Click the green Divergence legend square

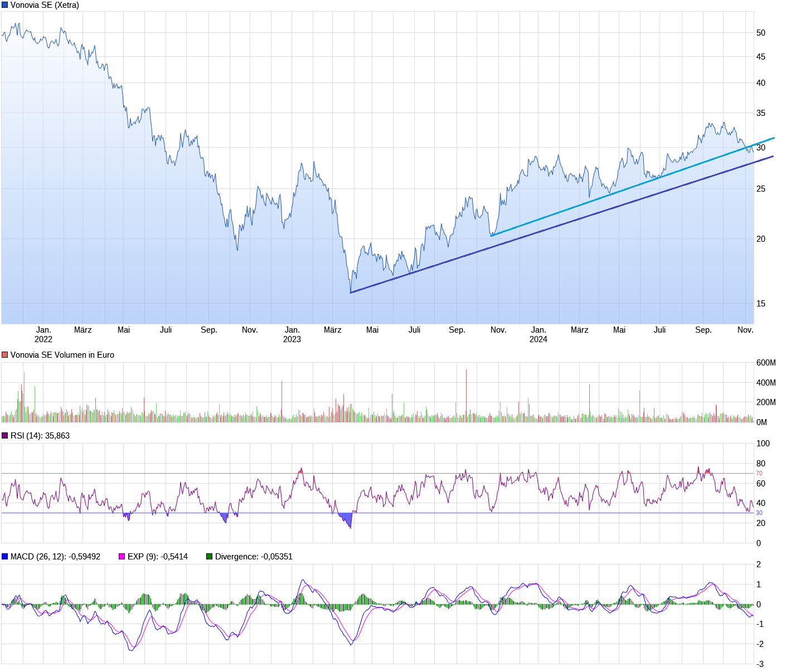pos(210,557)
